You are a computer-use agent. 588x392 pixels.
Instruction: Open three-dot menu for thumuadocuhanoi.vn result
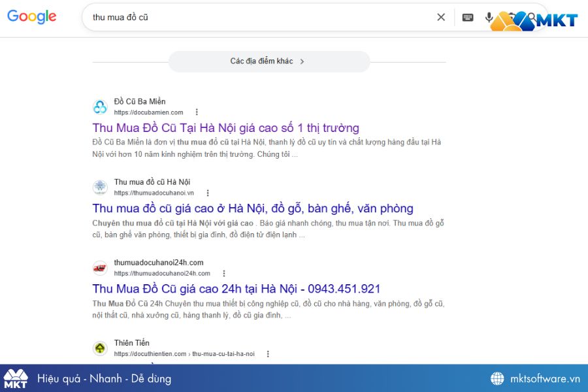click(208, 193)
